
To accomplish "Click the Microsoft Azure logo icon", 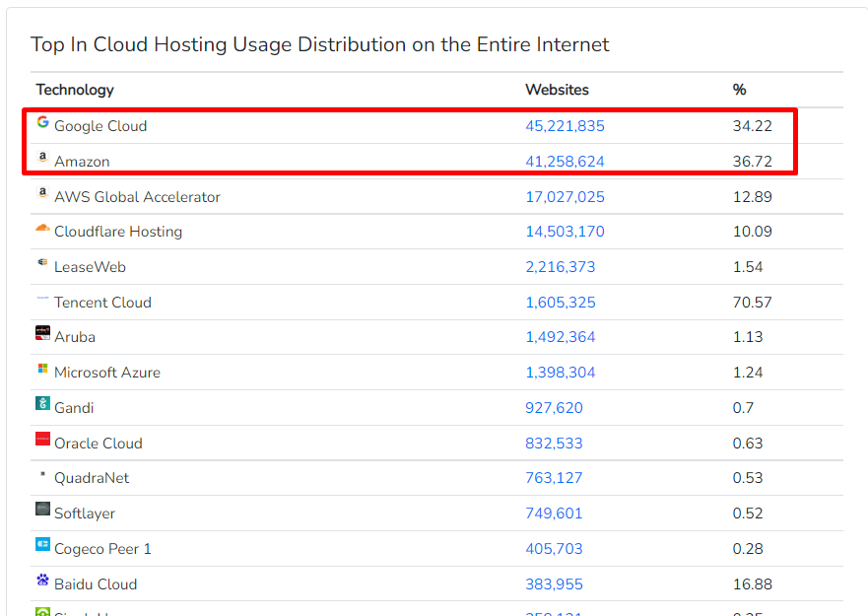I will coord(42,369).
